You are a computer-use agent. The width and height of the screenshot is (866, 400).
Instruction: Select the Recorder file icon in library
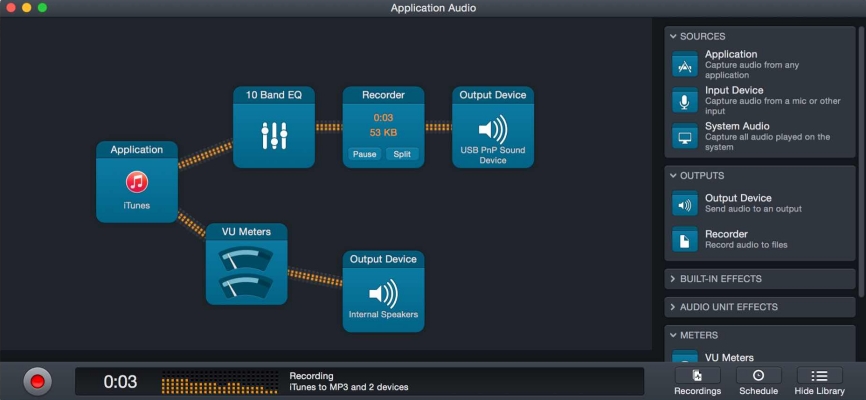pos(685,239)
